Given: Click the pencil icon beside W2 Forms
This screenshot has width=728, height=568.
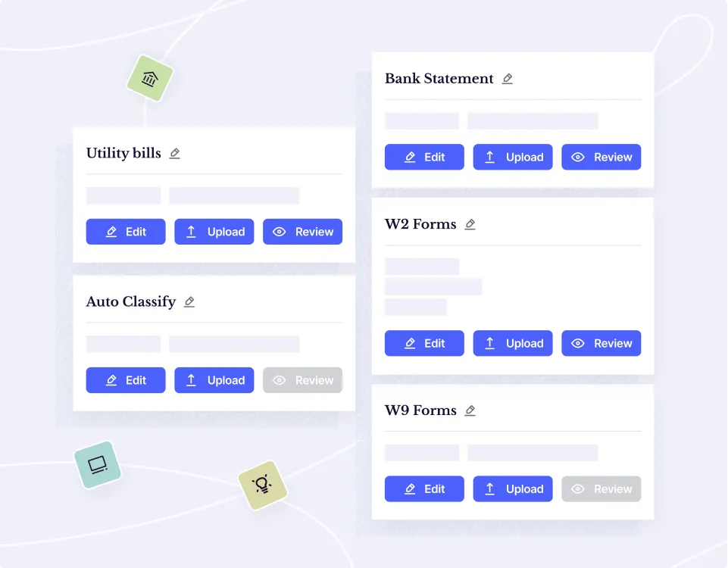Looking at the screenshot, I should pos(470,225).
